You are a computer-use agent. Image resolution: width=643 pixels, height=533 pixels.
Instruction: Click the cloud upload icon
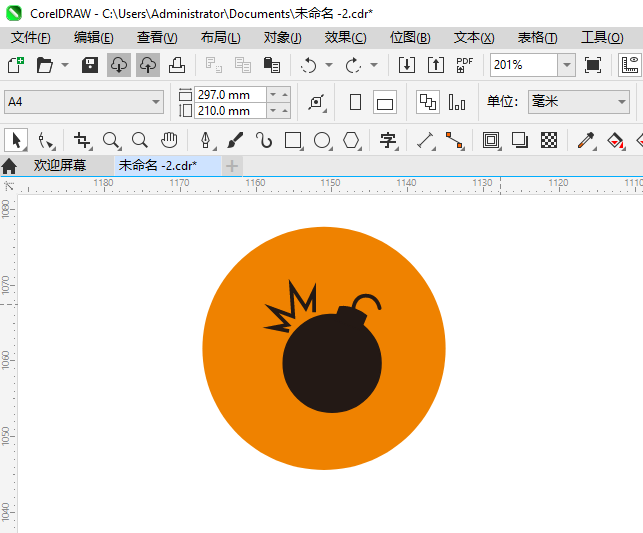pyautogui.click(x=148, y=65)
